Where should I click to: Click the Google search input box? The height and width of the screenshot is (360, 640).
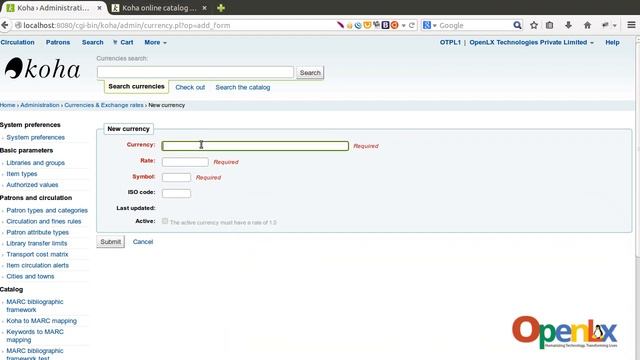point(475,25)
